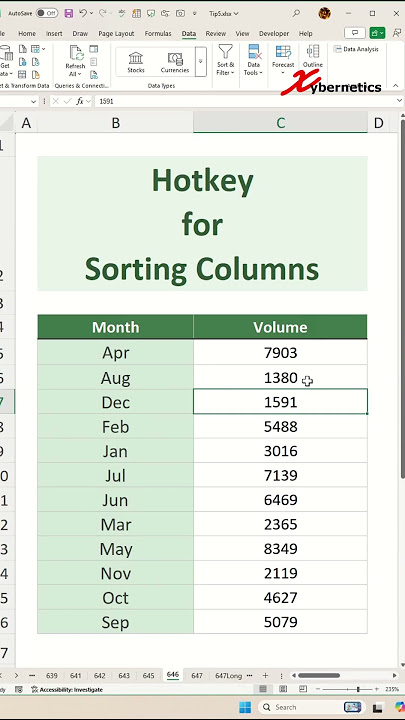The width and height of the screenshot is (405, 720).
Task: Click the Undo arrow icon
Action: click(x=83, y=13)
